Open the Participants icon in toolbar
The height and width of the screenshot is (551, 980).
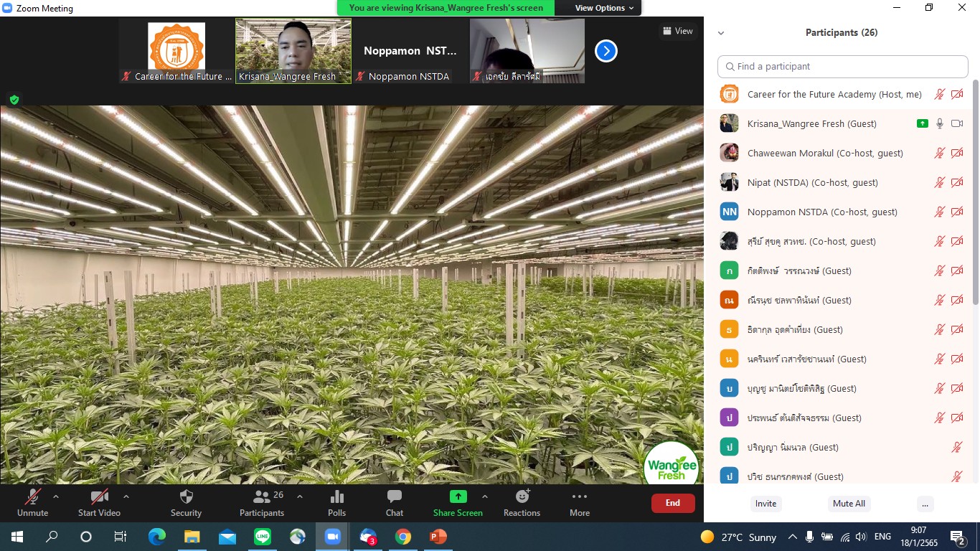tap(262, 497)
